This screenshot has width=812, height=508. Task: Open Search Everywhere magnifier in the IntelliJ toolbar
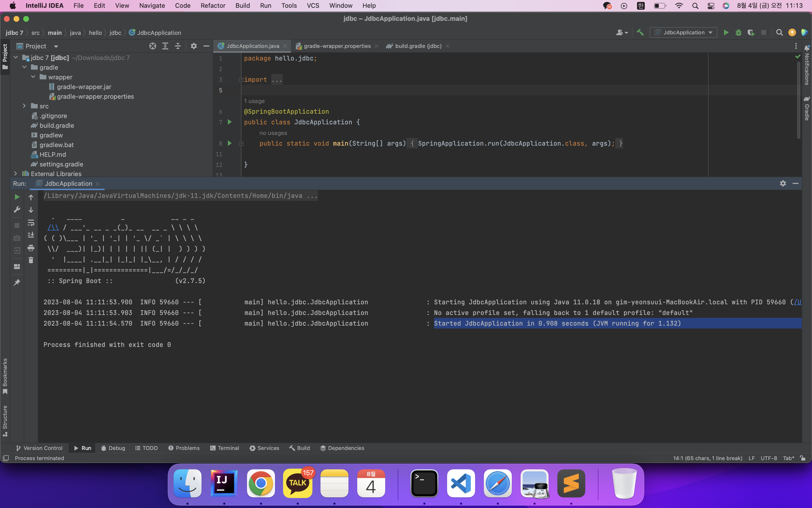click(779, 33)
